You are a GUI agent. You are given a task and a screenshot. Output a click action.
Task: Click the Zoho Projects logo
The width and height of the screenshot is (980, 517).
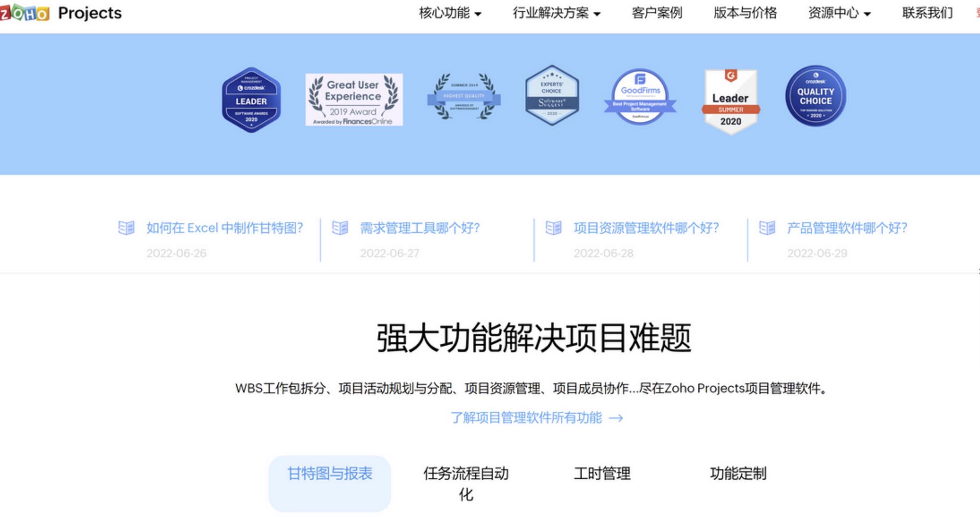pyautogui.click(x=61, y=13)
